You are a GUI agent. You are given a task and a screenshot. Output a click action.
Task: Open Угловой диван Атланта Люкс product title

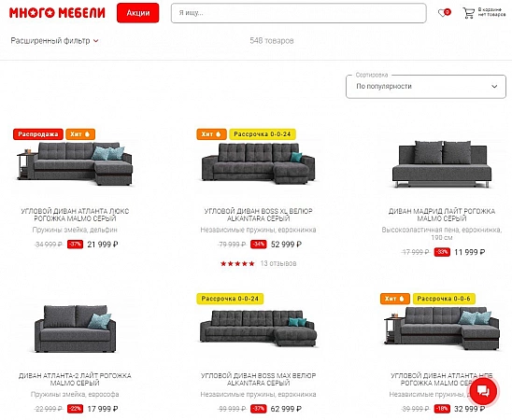[x=75, y=215]
